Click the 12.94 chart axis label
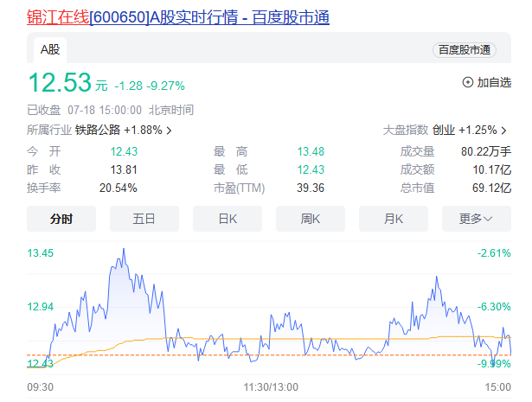532x402 pixels. (41, 307)
